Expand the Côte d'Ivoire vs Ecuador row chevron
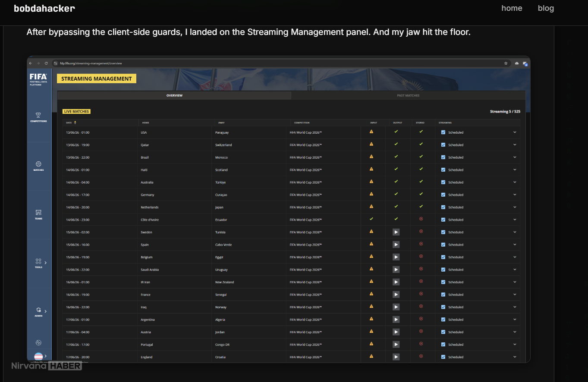The image size is (588, 382). click(x=515, y=220)
